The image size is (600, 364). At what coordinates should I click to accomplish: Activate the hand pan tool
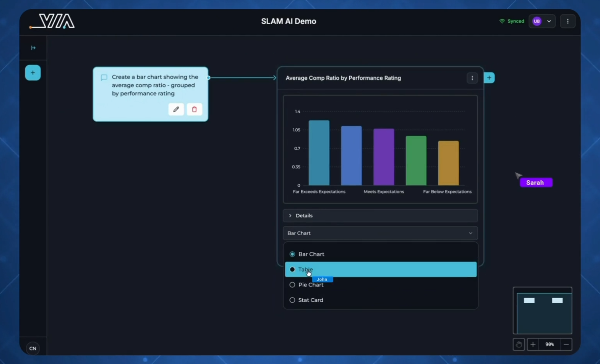point(519,344)
